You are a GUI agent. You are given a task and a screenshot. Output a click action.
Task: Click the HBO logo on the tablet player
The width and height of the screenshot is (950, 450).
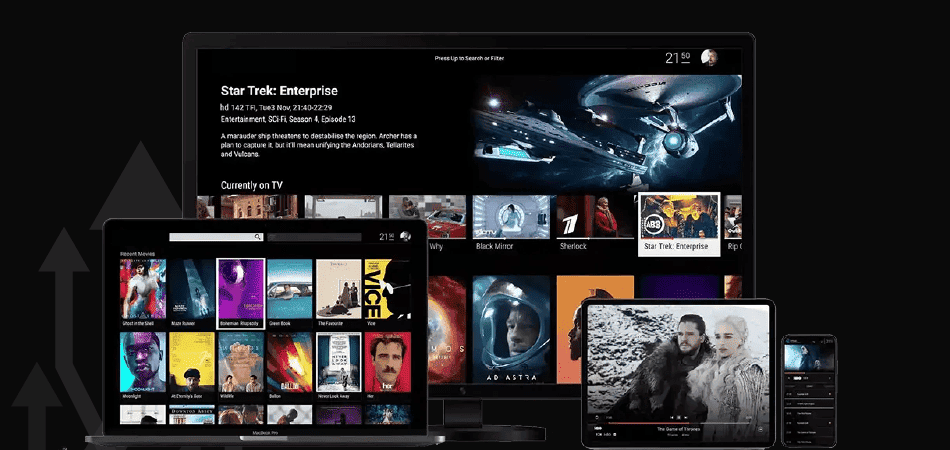pos(598,428)
